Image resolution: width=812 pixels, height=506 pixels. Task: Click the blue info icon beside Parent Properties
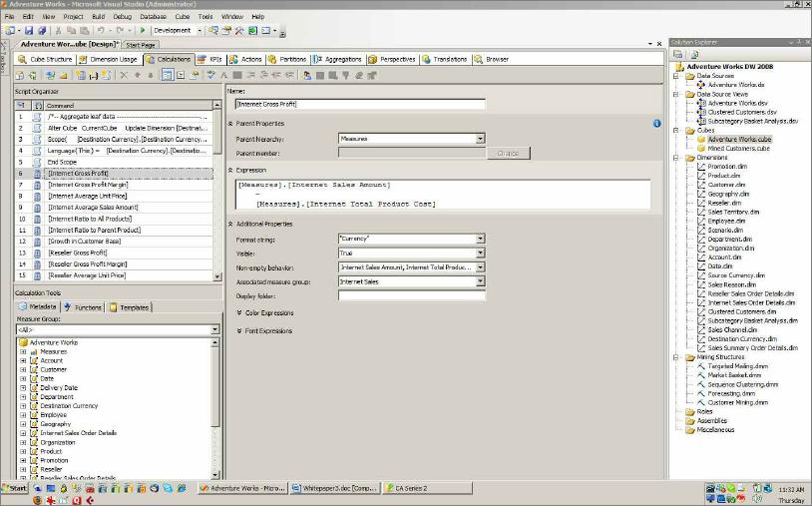click(x=656, y=124)
